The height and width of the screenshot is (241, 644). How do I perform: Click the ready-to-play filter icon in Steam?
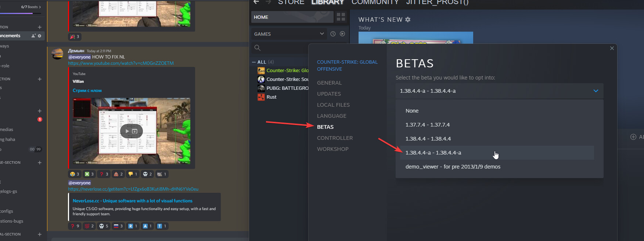coord(342,34)
